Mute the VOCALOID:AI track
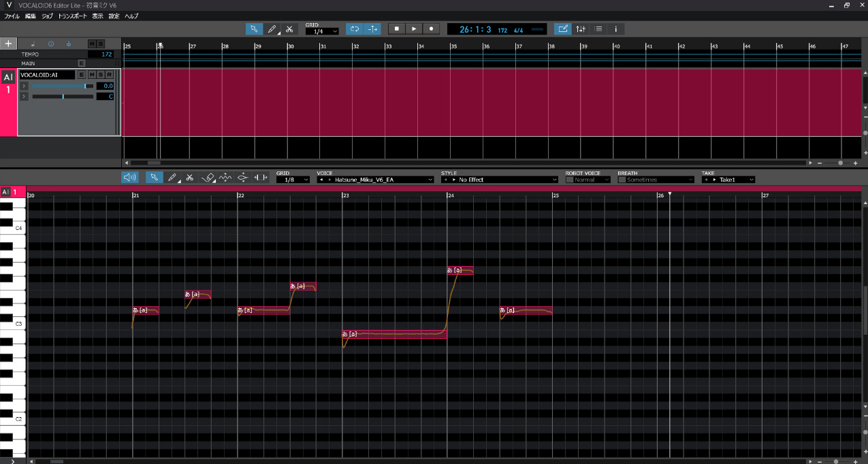 [91, 75]
